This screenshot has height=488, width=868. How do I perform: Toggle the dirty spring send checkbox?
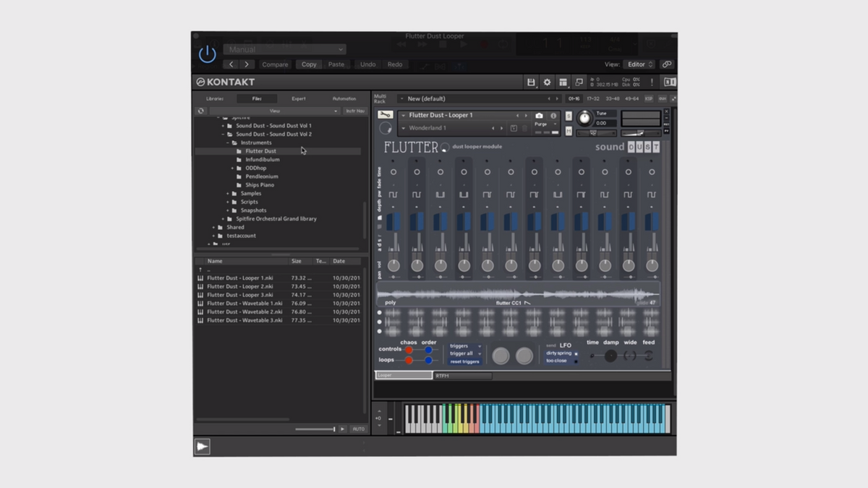point(576,354)
